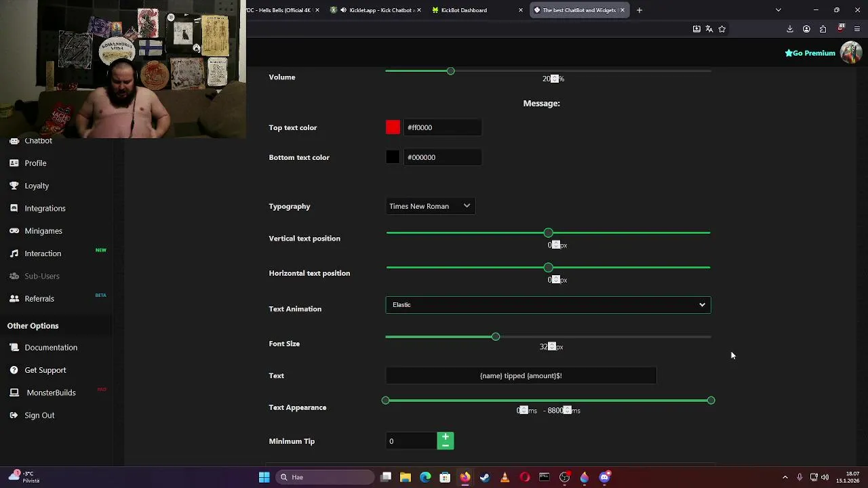Switch to the Hells Bells browser tab

[283, 10]
